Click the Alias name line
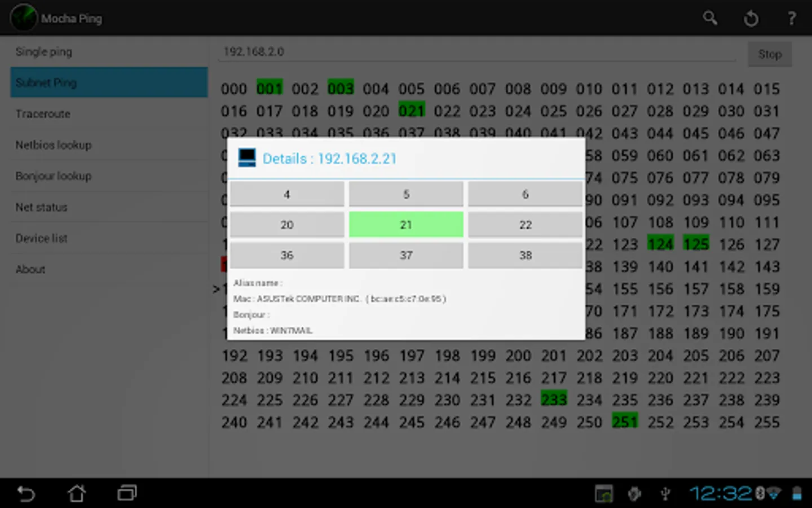This screenshot has width=812, height=508. coord(258,283)
